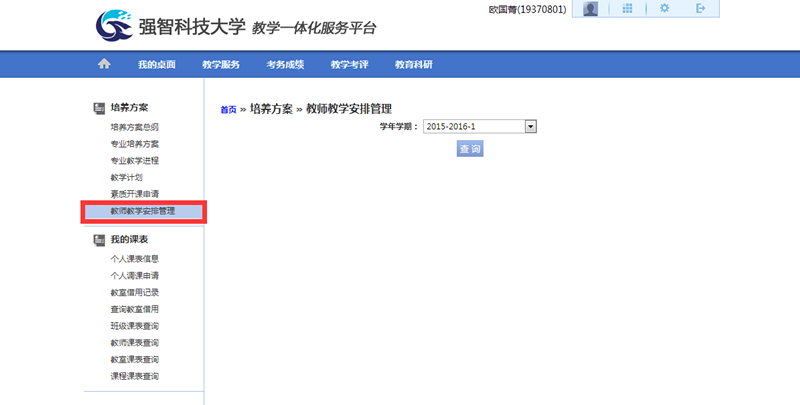Open 素质开课申请 in sidebar
This screenshot has width=800, height=405.
[135, 193]
